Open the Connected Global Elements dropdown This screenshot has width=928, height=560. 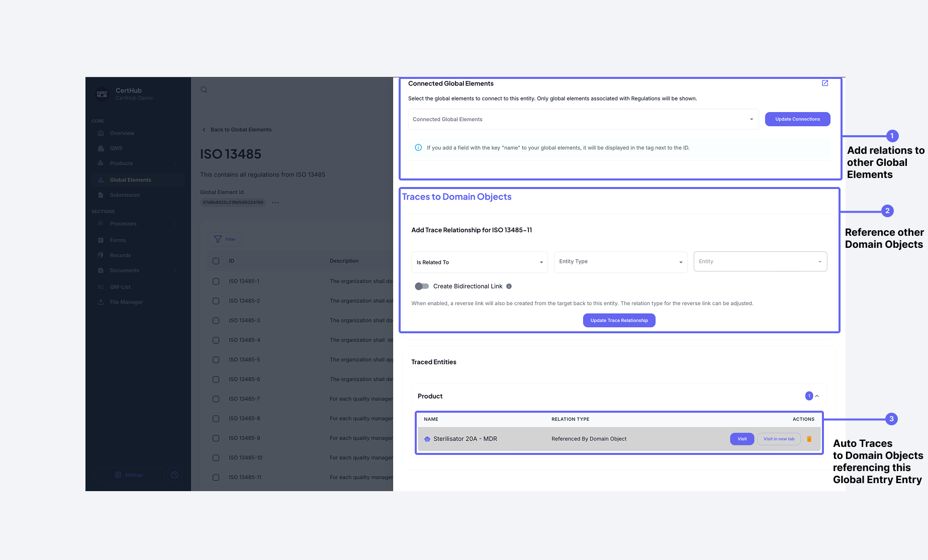[583, 120]
